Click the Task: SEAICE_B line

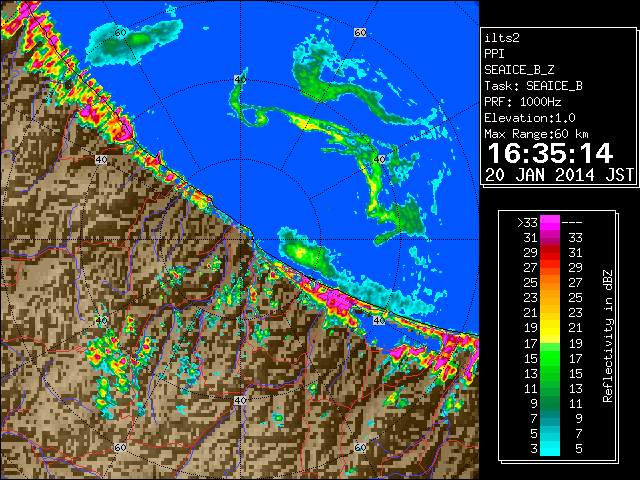click(533, 86)
